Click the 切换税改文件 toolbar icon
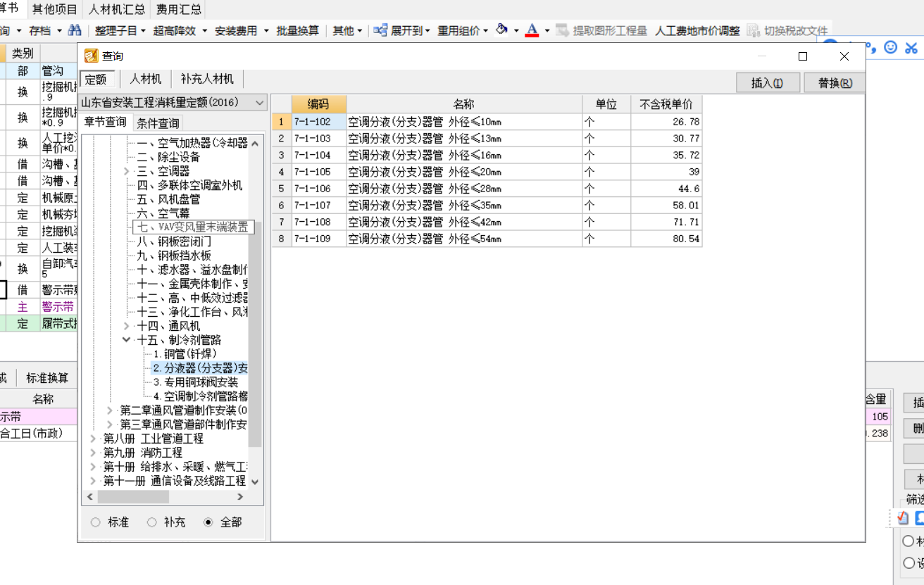Viewport: 924px width, 585px height. tap(754, 30)
